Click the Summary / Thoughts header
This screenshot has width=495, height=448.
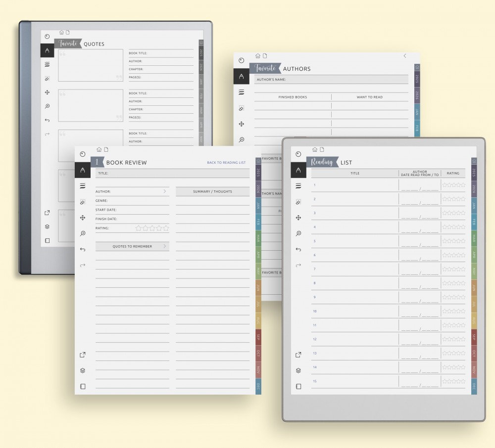coord(212,191)
